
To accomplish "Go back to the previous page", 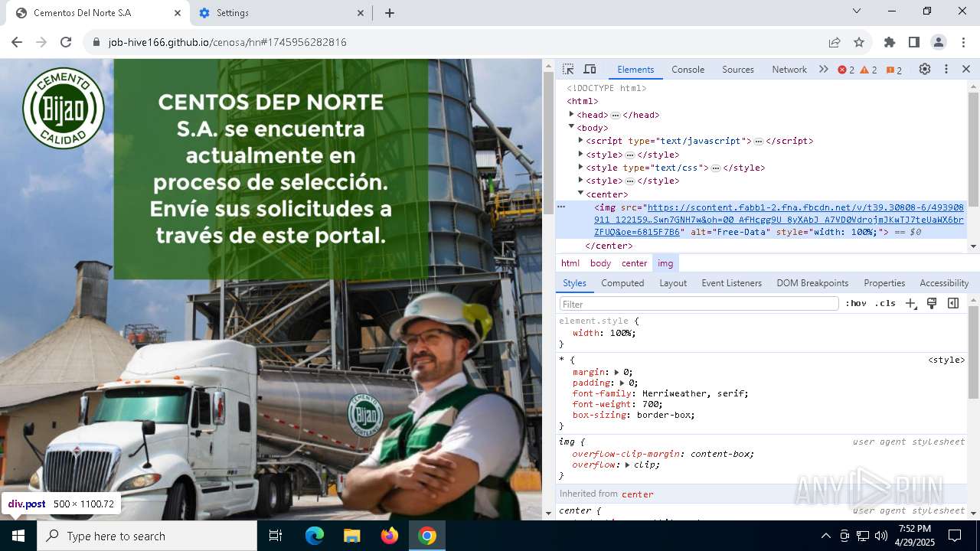I will coord(17,42).
